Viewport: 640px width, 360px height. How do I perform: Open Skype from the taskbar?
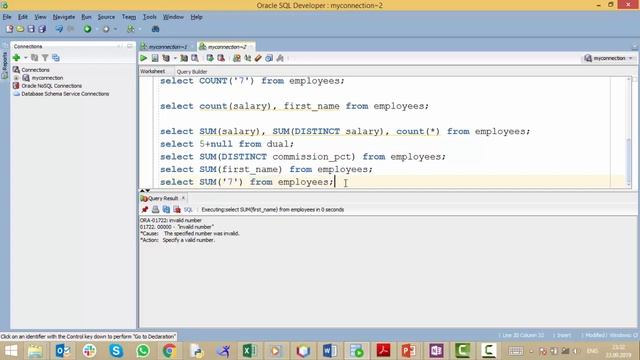click(116, 351)
